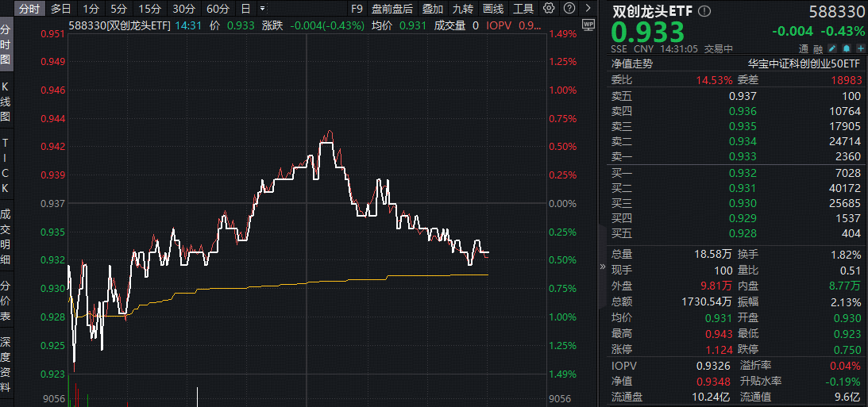Image resolution: width=868 pixels, height=407 pixels.
Task: Click the help question mark icon
Action: click(567, 9)
